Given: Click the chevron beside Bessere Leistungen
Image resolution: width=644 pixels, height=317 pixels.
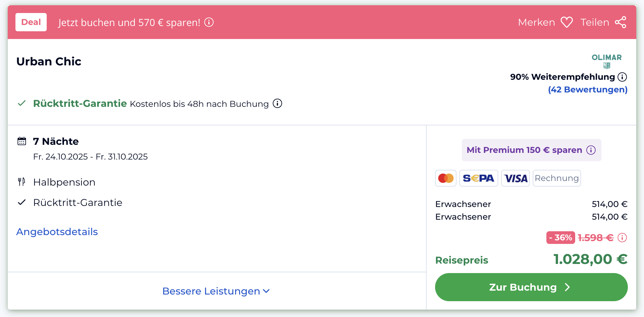Looking at the screenshot, I should coord(266,291).
